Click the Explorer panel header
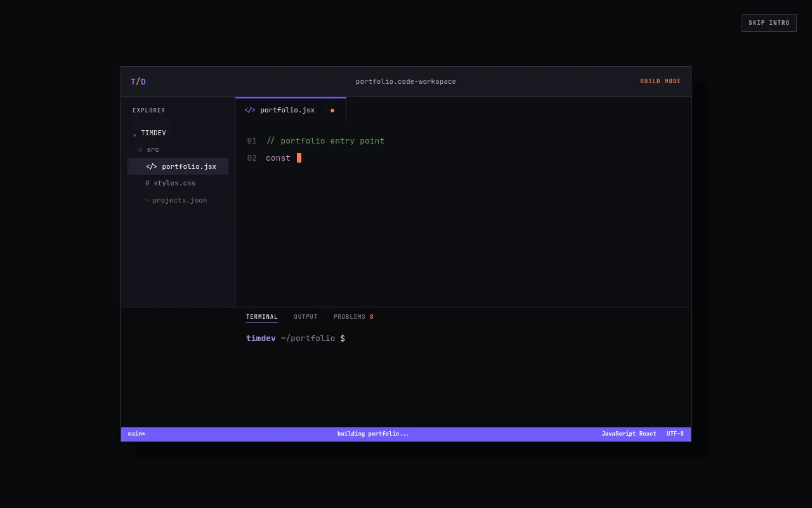The width and height of the screenshot is (812, 508). [x=149, y=110]
